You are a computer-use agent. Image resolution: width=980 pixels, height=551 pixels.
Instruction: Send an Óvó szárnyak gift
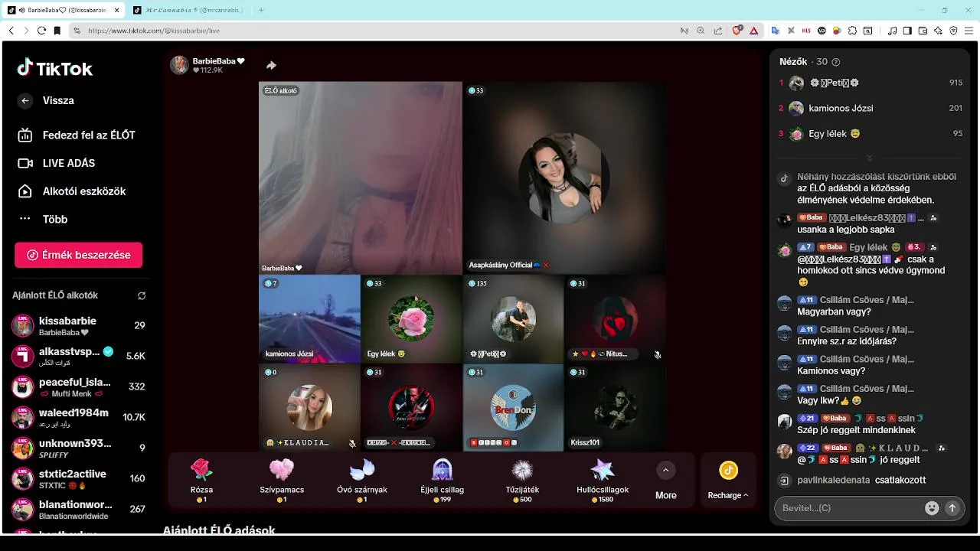coord(362,479)
